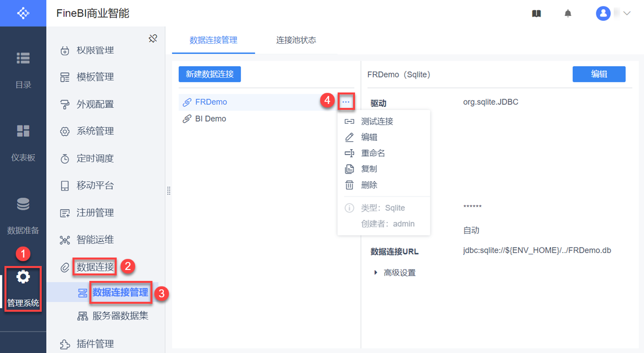Viewport: 644px width, 353px height.
Task: Click the 类型：Sqlite info line
Action: 383,208
